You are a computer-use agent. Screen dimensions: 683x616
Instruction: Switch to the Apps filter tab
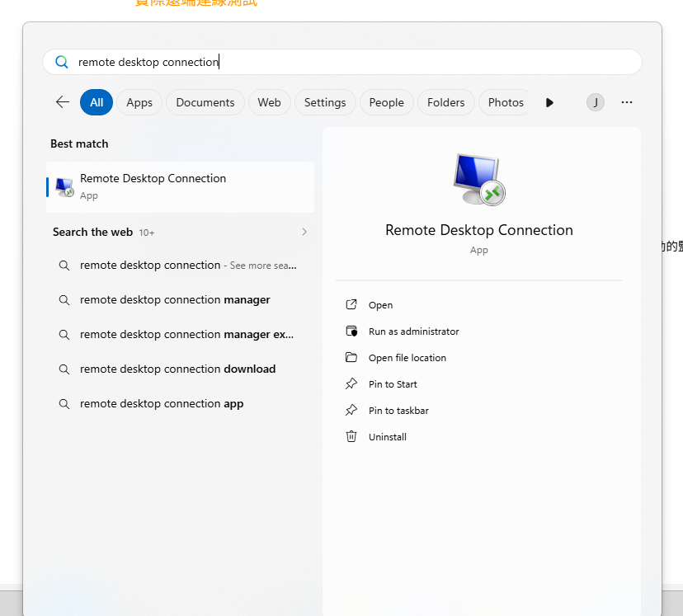pyautogui.click(x=139, y=102)
